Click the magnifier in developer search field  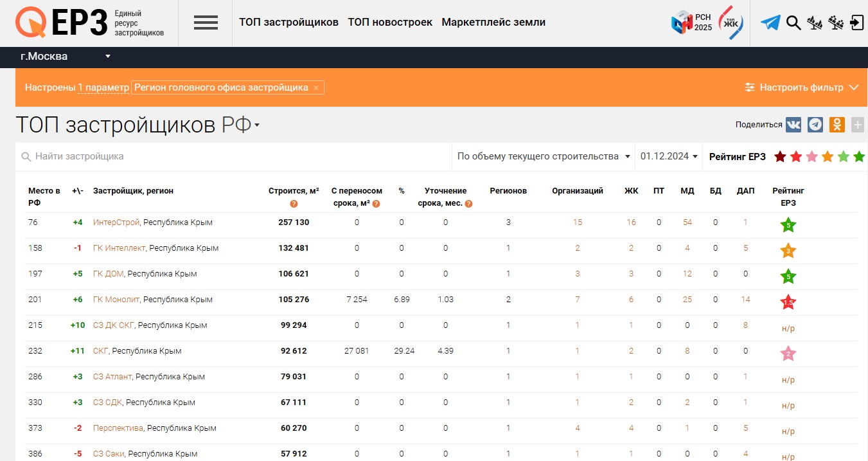[x=26, y=156]
